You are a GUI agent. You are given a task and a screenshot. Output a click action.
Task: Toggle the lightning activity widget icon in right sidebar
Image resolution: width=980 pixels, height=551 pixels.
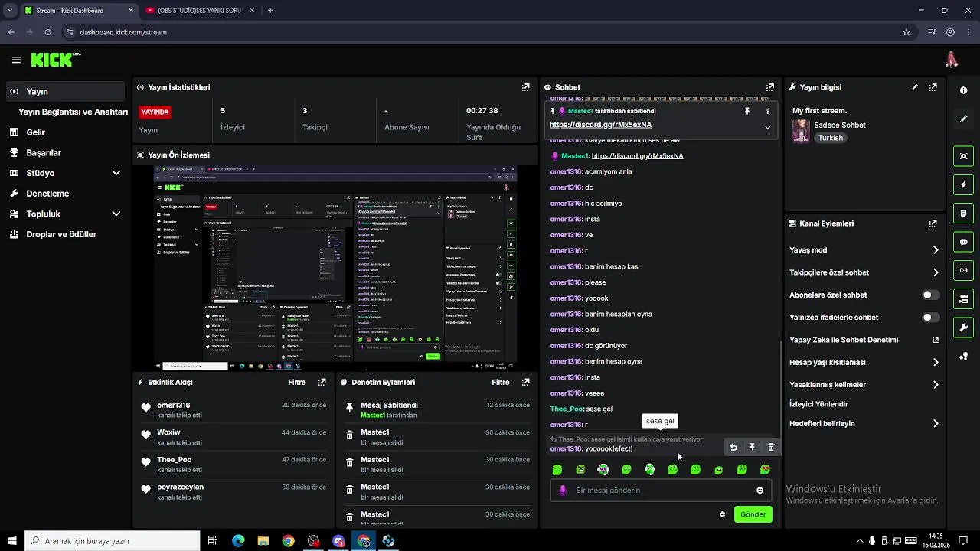pos(963,184)
